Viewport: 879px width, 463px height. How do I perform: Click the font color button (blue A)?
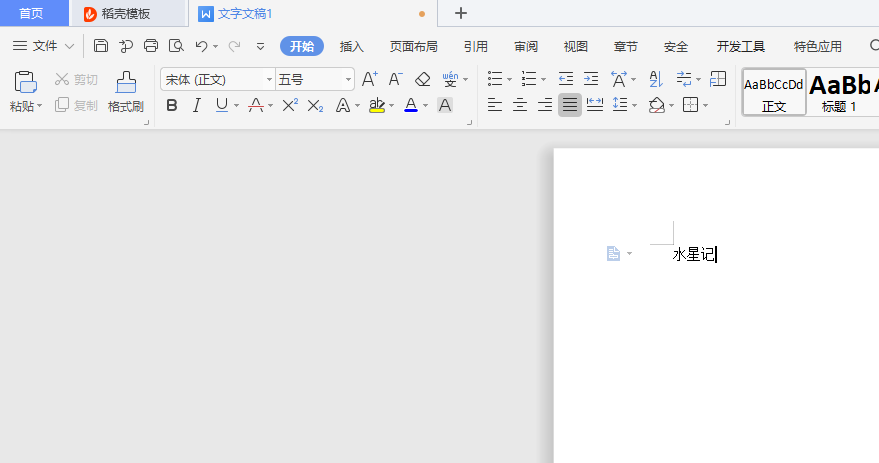click(410, 105)
